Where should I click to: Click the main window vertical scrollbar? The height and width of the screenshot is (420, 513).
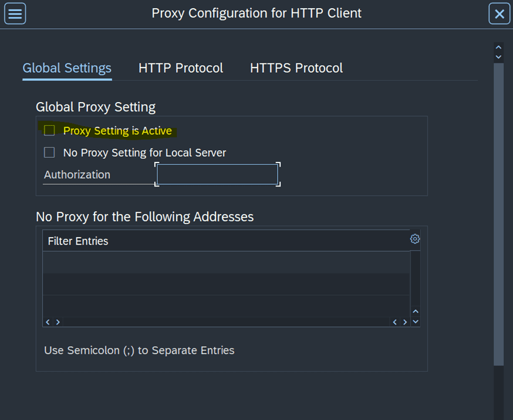click(498, 211)
